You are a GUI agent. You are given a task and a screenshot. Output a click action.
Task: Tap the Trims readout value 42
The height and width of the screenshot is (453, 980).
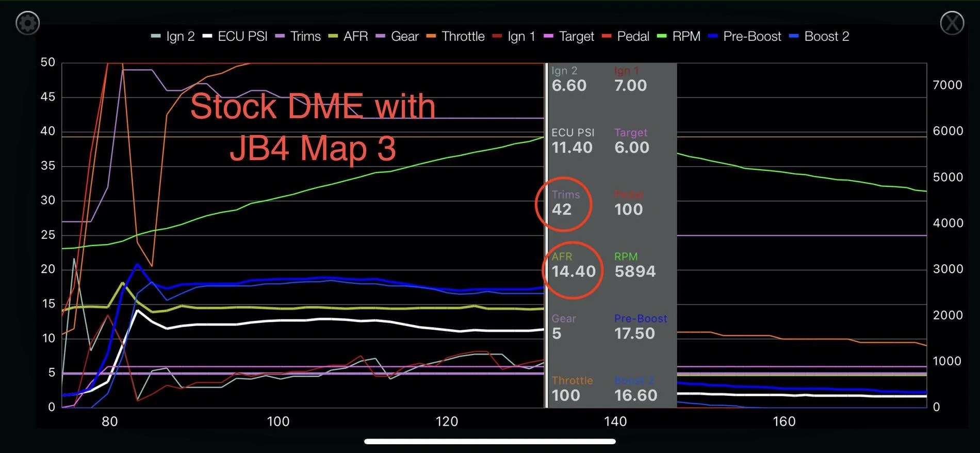[x=562, y=209]
